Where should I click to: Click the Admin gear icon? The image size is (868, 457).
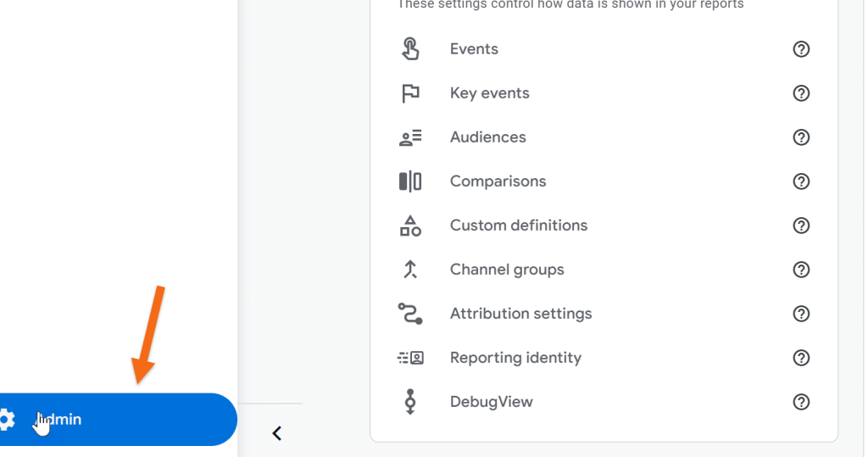(7, 419)
